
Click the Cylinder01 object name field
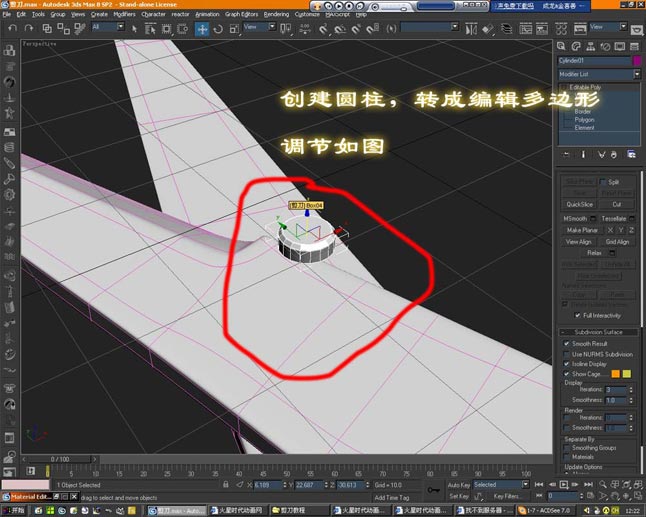pyautogui.click(x=595, y=61)
